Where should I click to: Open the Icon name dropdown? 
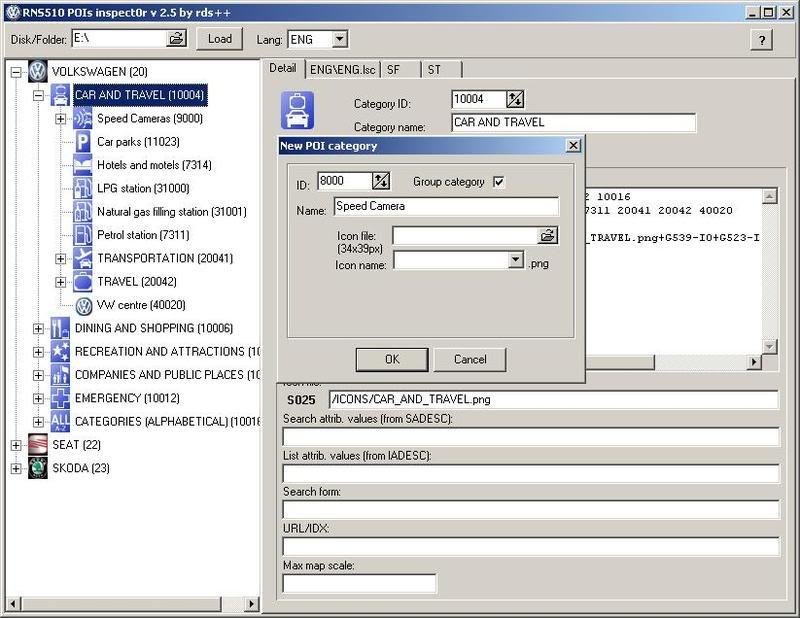(516, 260)
